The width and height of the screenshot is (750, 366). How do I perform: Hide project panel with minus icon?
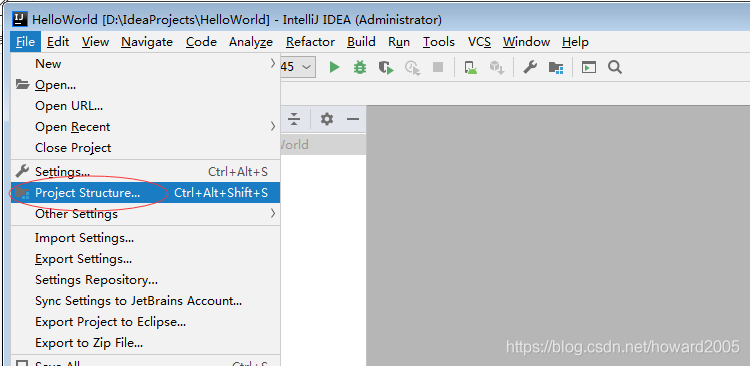(x=353, y=119)
